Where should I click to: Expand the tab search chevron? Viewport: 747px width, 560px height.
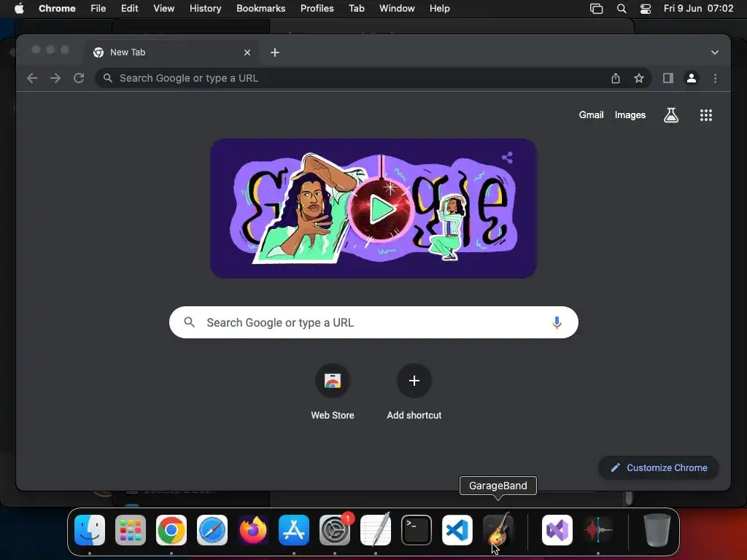[x=715, y=52]
